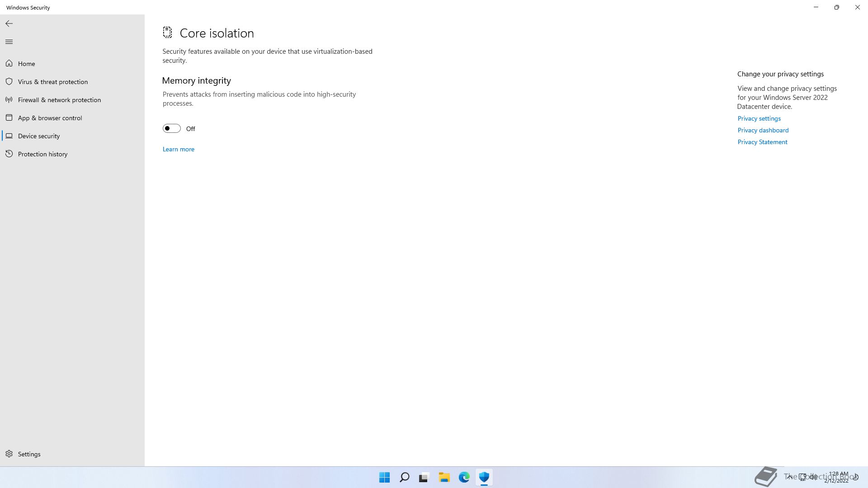
Task: Click the Settings gear icon in the sidebar
Action: [9, 454]
